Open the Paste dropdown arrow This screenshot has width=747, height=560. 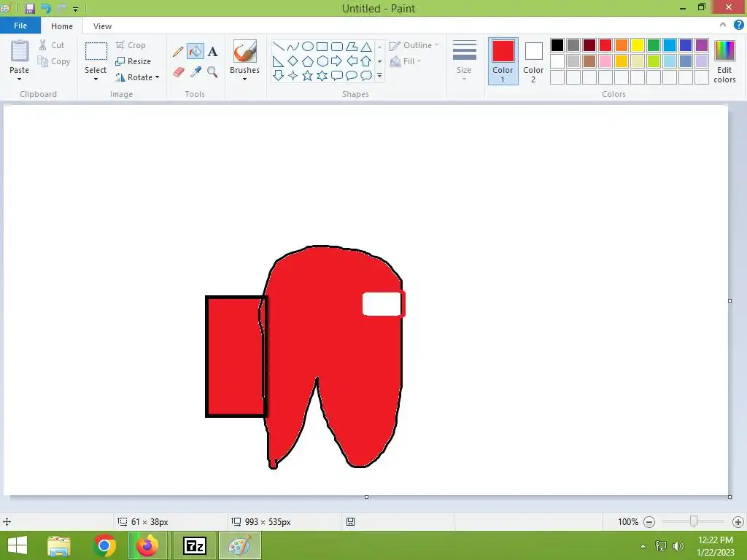click(19, 79)
